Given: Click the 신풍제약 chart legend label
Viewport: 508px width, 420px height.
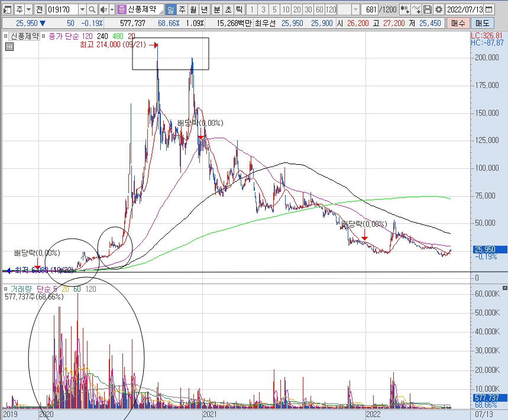Looking at the screenshot, I should click(25, 36).
